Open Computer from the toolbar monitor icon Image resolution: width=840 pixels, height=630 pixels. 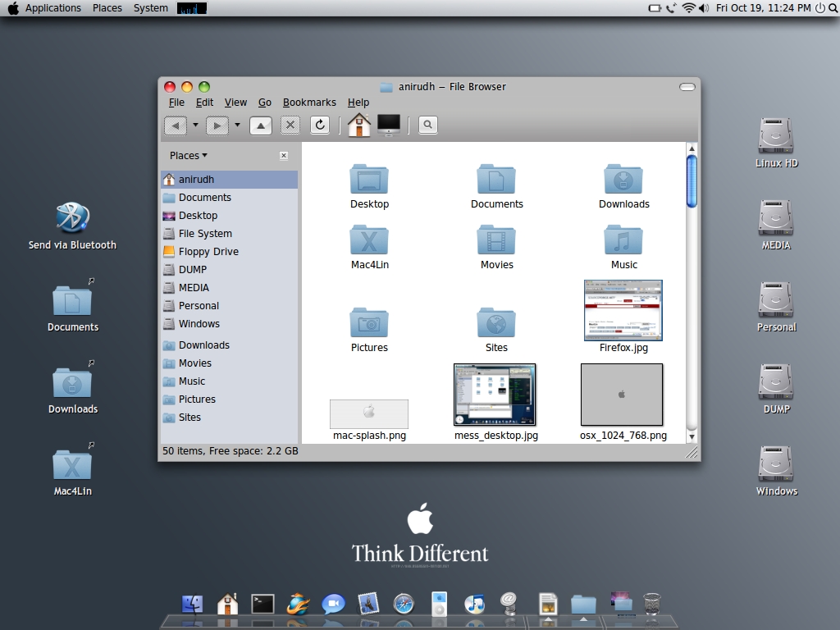pos(388,126)
